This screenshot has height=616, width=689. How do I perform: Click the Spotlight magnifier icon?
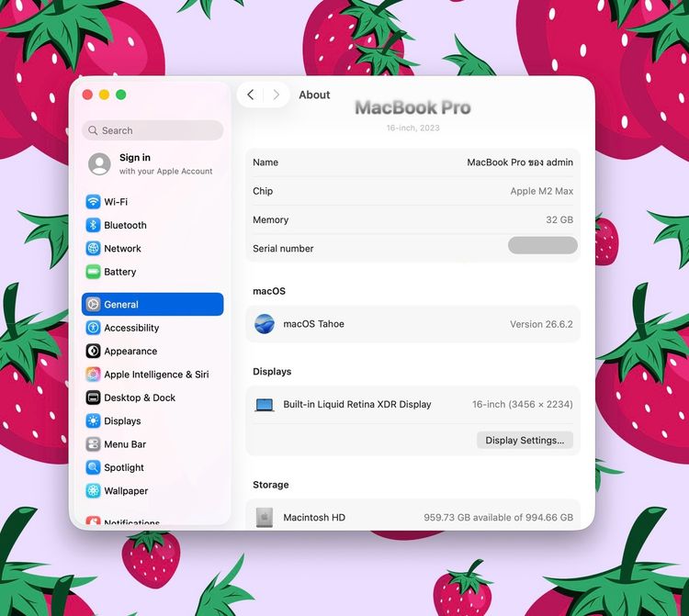click(93, 467)
